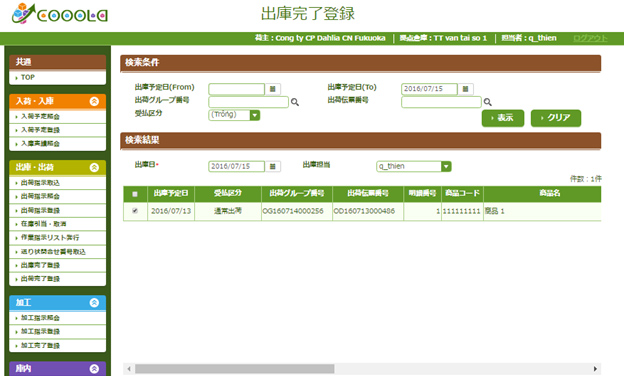Image resolution: width=624 pixels, height=376 pixels.
Task: Collapse the 出庫・出荷 section
Action: click(x=94, y=168)
